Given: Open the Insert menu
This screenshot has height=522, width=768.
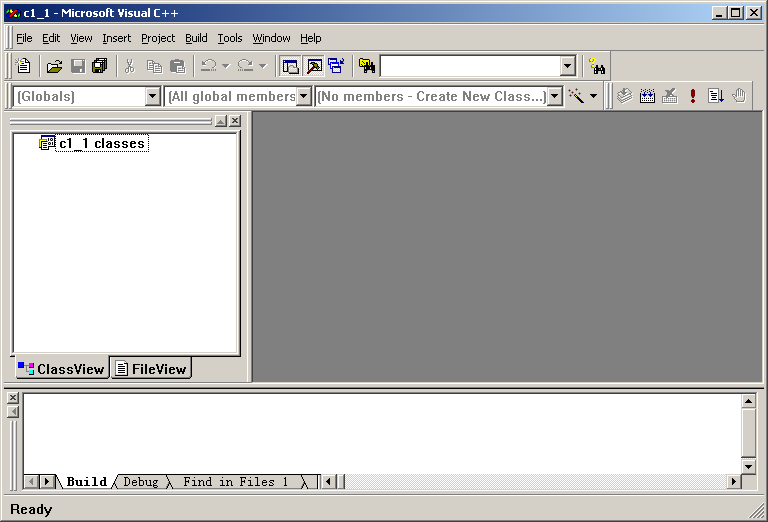Looking at the screenshot, I should [117, 38].
